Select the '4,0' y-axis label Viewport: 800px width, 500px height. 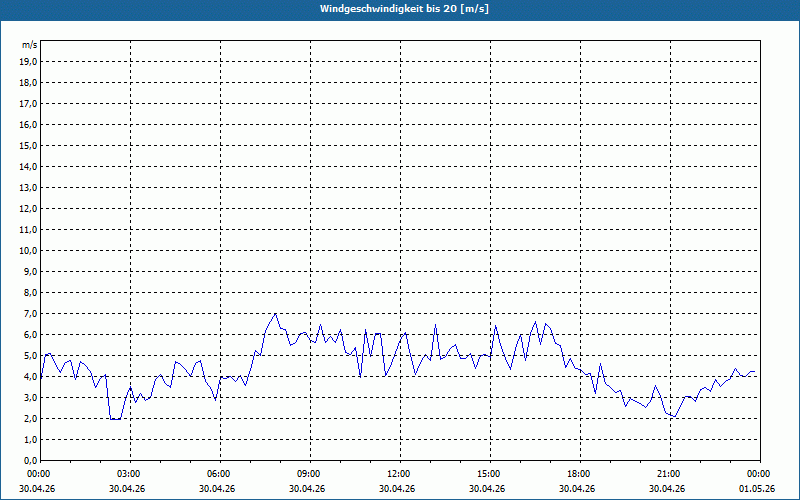tap(31, 377)
